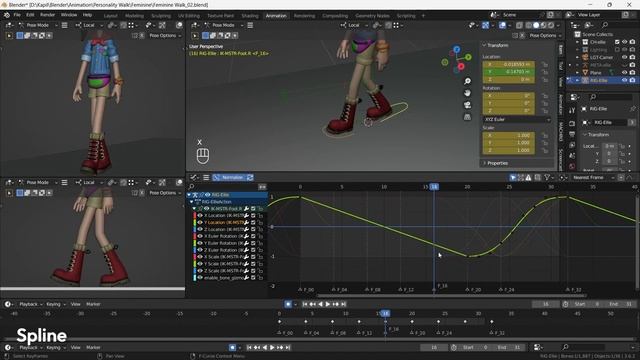The height and width of the screenshot is (360, 640).
Task: Hide the X Location curve via eye icon
Action: pyautogui.click(x=200, y=216)
